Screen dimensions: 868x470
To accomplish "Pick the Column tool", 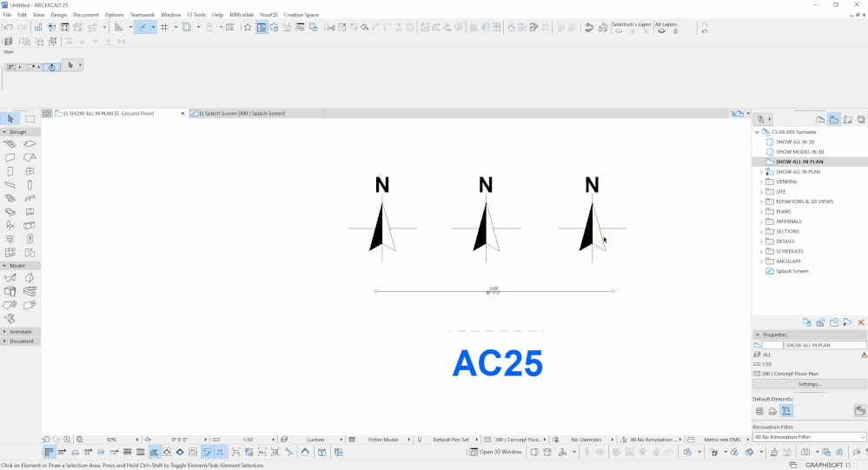I will coord(30,185).
